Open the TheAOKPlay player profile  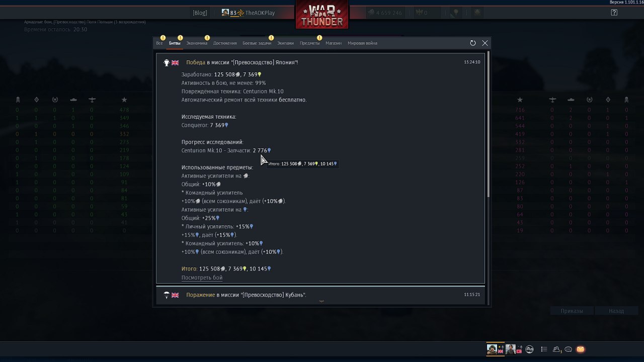coord(248,13)
